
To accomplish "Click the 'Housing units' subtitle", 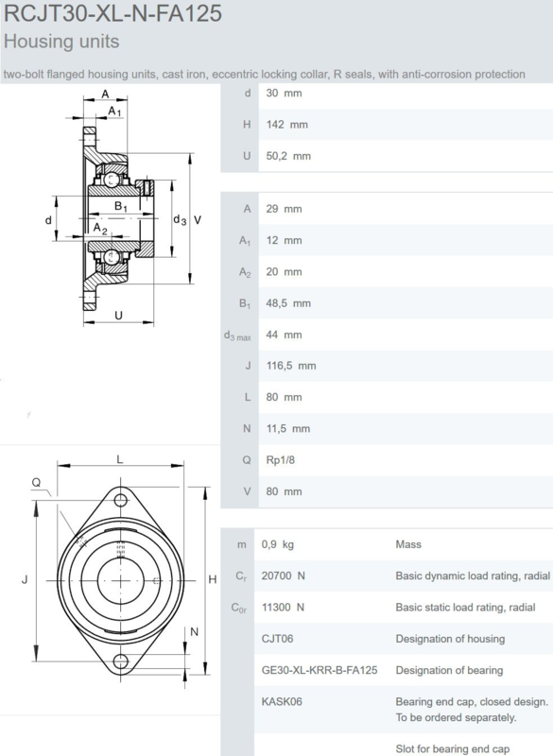I will point(61,42).
